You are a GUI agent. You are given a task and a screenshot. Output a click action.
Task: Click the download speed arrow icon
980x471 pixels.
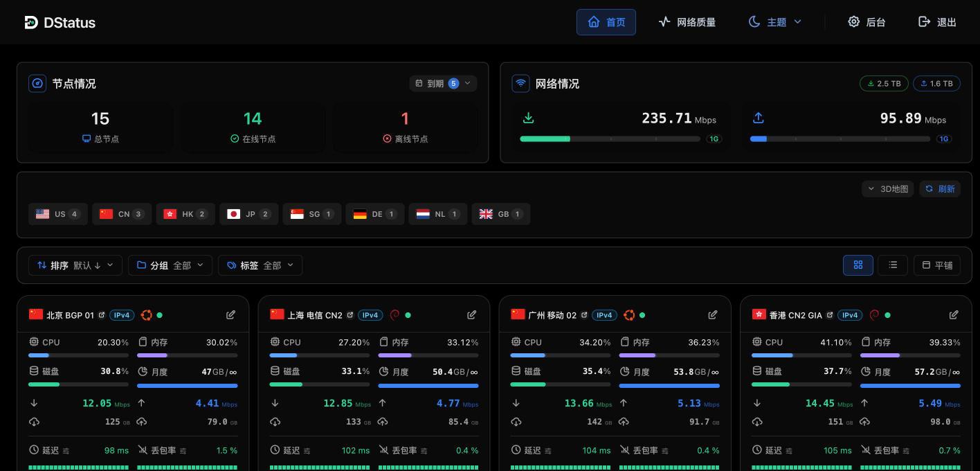[528, 118]
